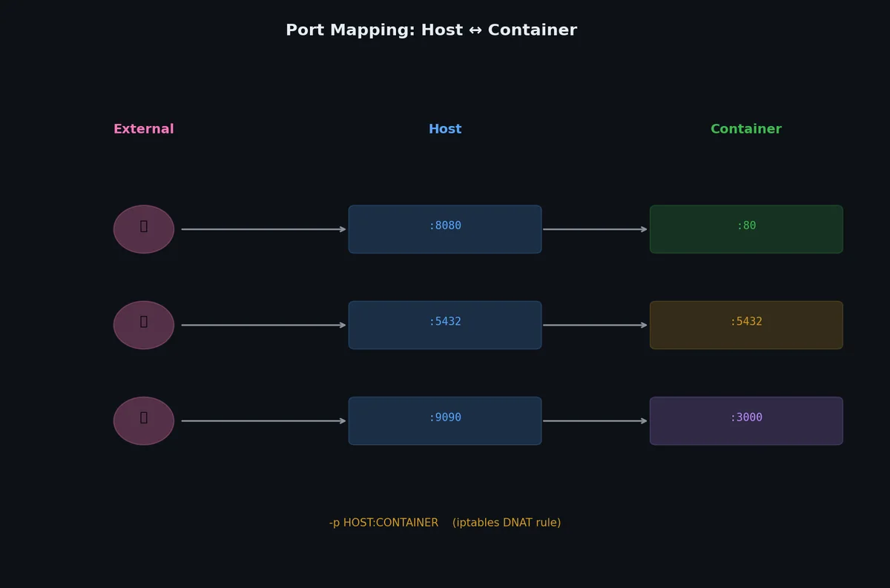This screenshot has height=588, width=890.
Task: Click the Host column heading
Action: point(445,129)
